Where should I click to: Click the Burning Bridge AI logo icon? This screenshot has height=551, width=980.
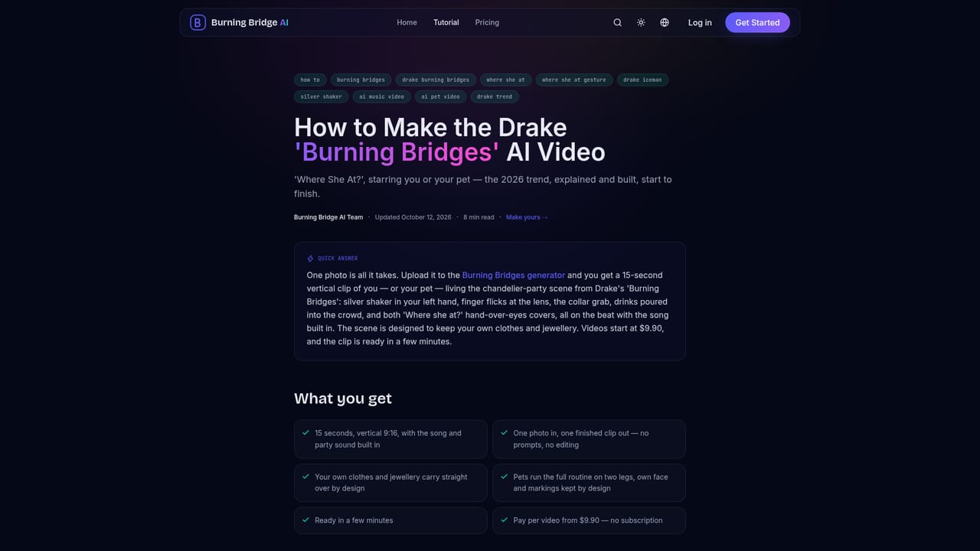198,22
